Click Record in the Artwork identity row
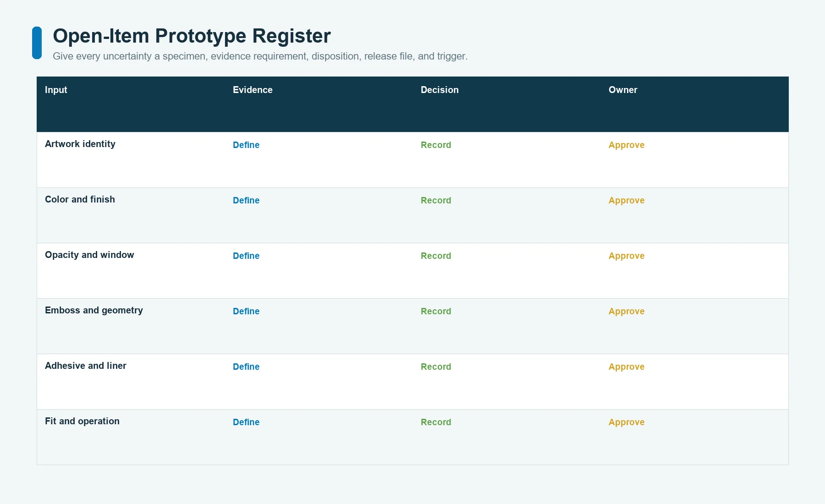Screen dimensions: 825x504 click(x=436, y=145)
